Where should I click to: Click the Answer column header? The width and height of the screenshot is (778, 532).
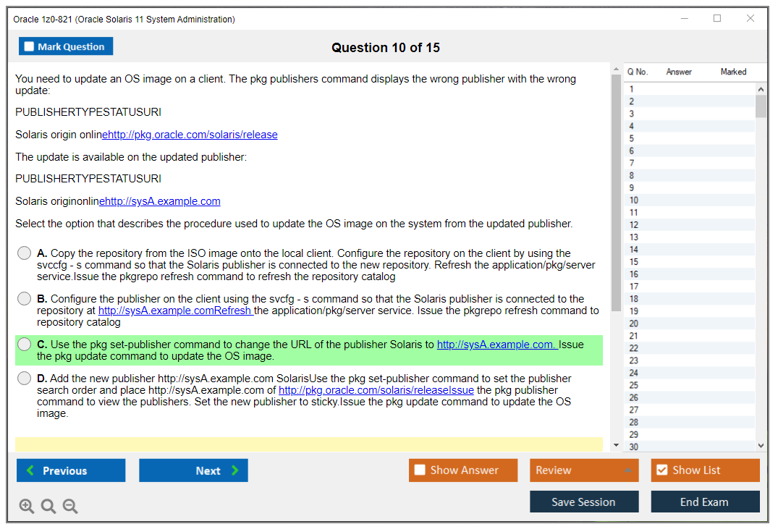point(679,72)
